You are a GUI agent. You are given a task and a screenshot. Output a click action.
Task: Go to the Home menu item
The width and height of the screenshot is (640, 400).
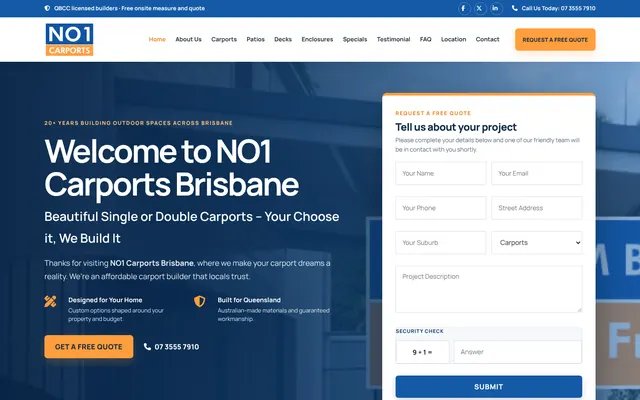(x=157, y=40)
